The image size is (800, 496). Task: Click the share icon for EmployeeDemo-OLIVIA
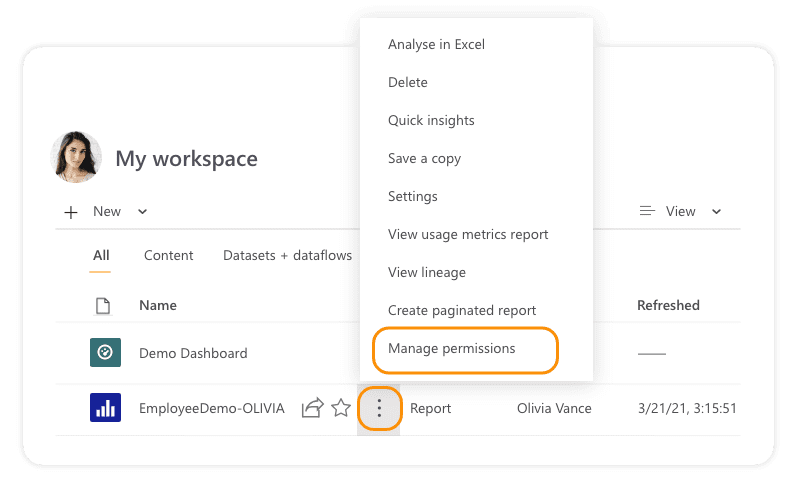[x=312, y=408]
